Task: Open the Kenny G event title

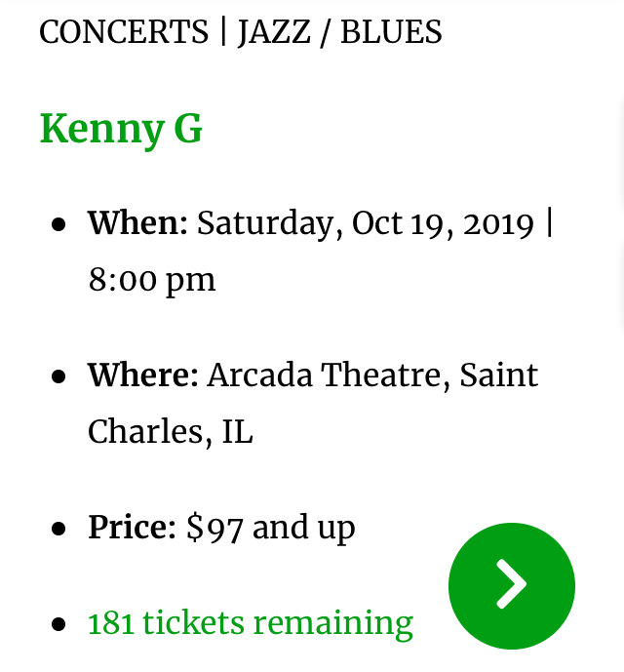Action: click(121, 130)
